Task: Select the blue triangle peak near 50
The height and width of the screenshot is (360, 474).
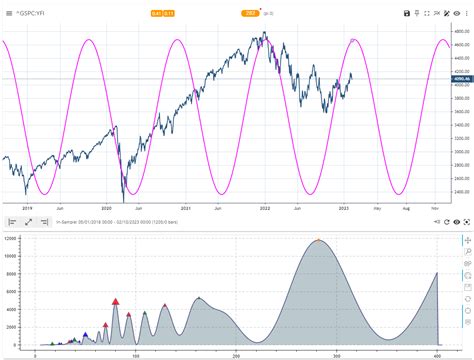Action: (85, 335)
